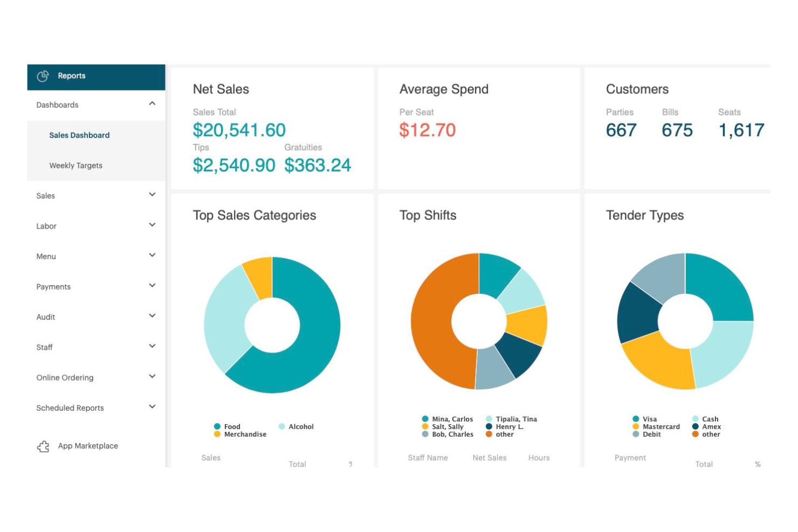
Task: Click the Visa legend dot under Tender Types
Action: pos(635,419)
